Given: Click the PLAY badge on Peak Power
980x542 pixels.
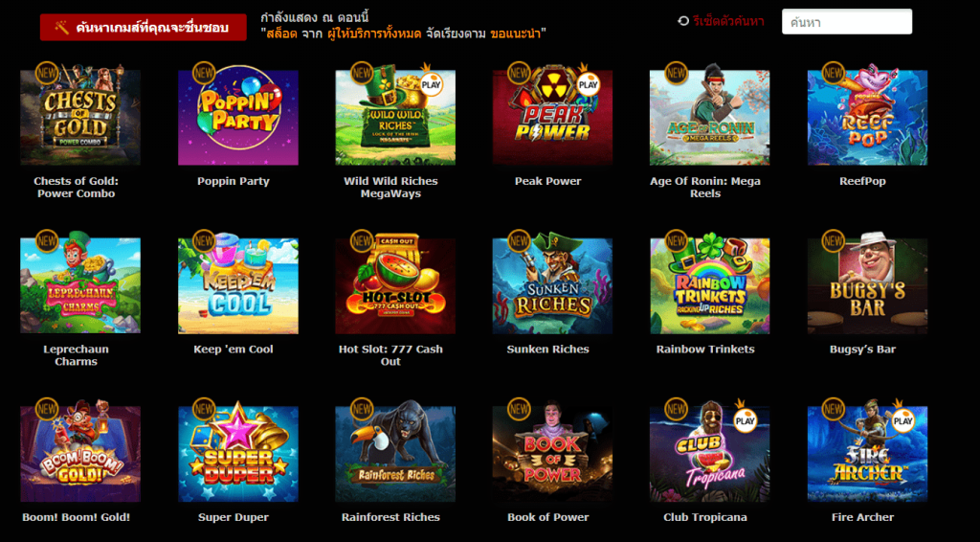Looking at the screenshot, I should tap(589, 84).
